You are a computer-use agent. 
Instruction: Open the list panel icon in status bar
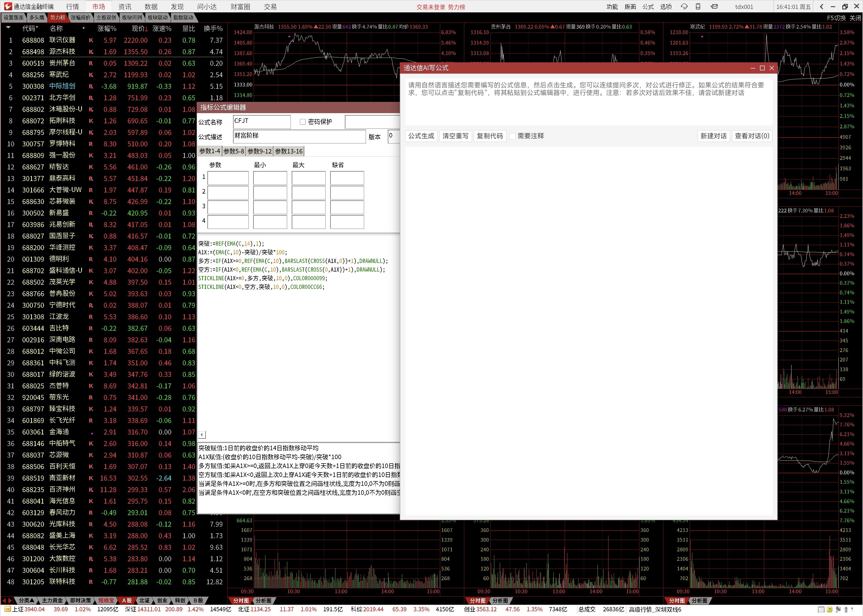point(821,609)
